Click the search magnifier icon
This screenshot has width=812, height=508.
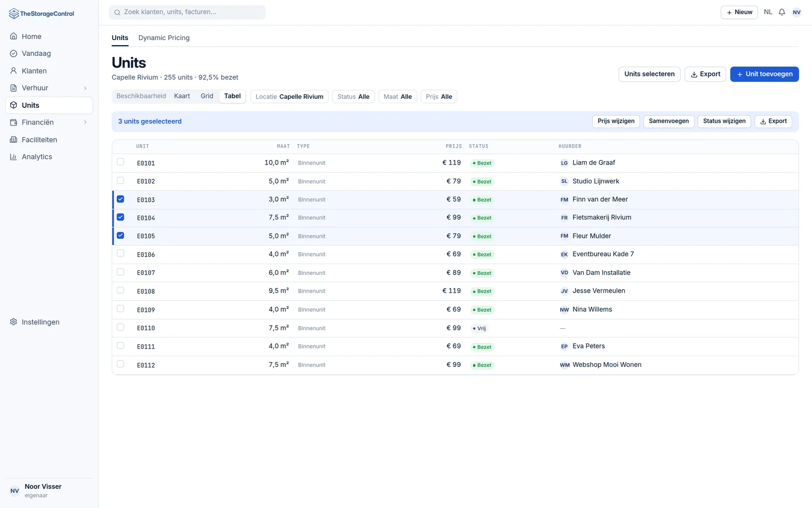[x=117, y=12]
